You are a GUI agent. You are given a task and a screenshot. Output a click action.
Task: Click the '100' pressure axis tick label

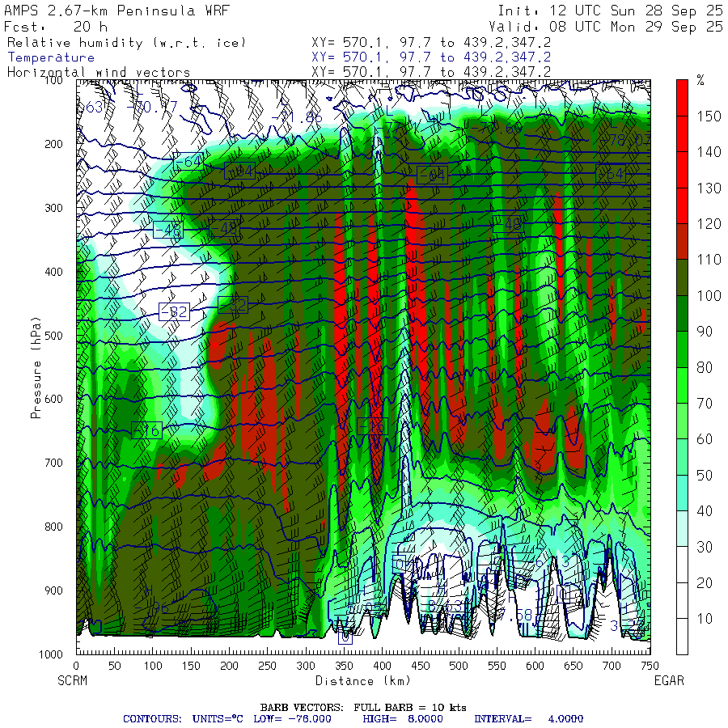53,80
